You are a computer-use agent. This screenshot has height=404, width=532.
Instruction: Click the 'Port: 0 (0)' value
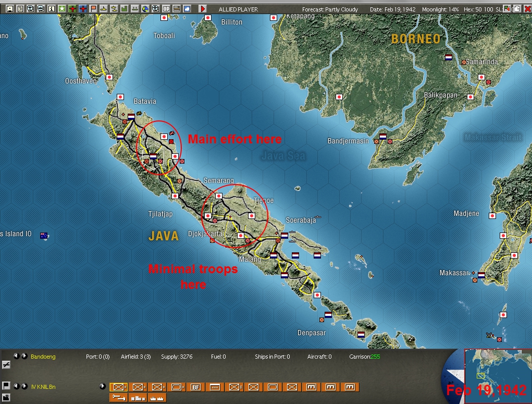pyautogui.click(x=98, y=357)
